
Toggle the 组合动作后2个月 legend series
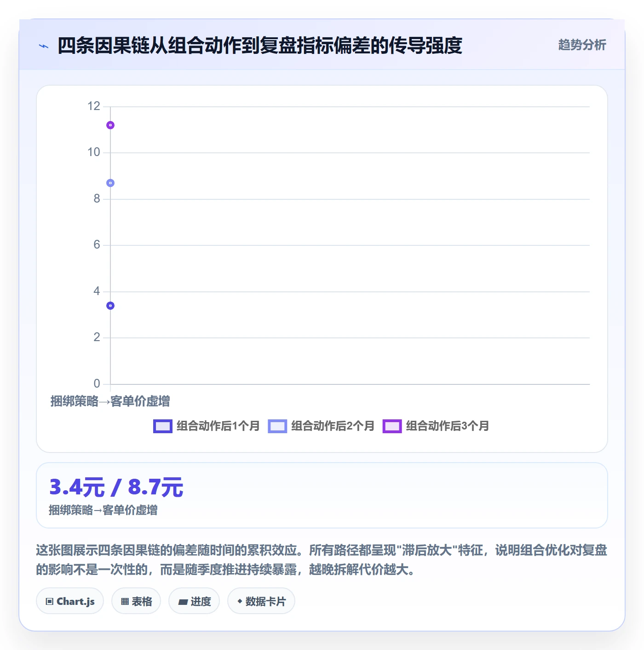(321, 426)
